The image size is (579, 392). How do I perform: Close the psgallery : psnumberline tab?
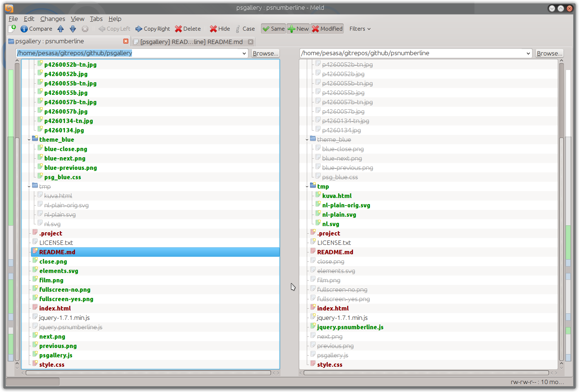(126, 41)
